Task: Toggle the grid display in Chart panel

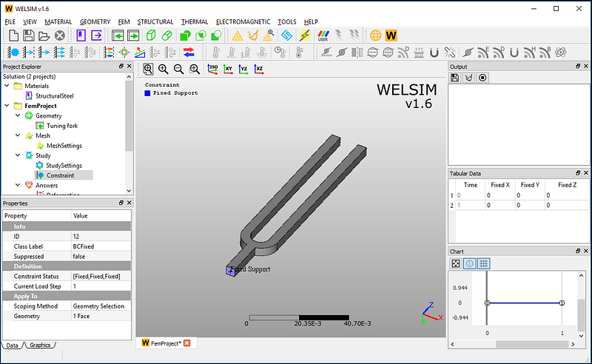Action: [x=484, y=263]
